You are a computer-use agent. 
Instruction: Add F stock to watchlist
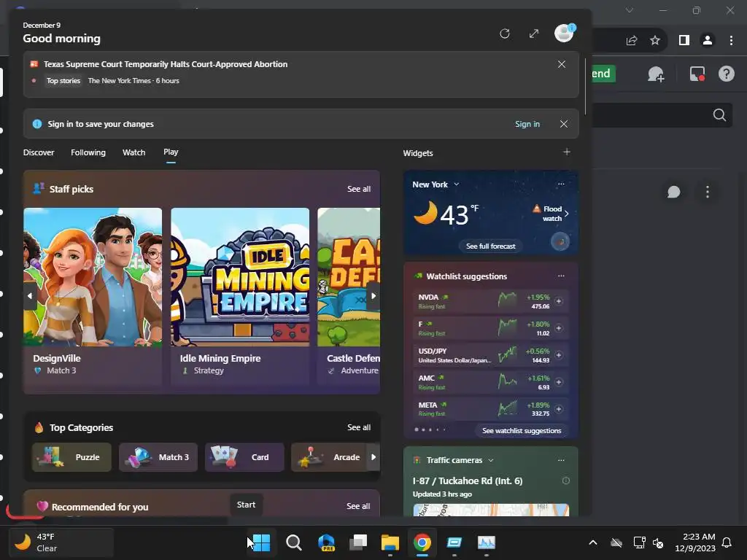click(x=559, y=328)
